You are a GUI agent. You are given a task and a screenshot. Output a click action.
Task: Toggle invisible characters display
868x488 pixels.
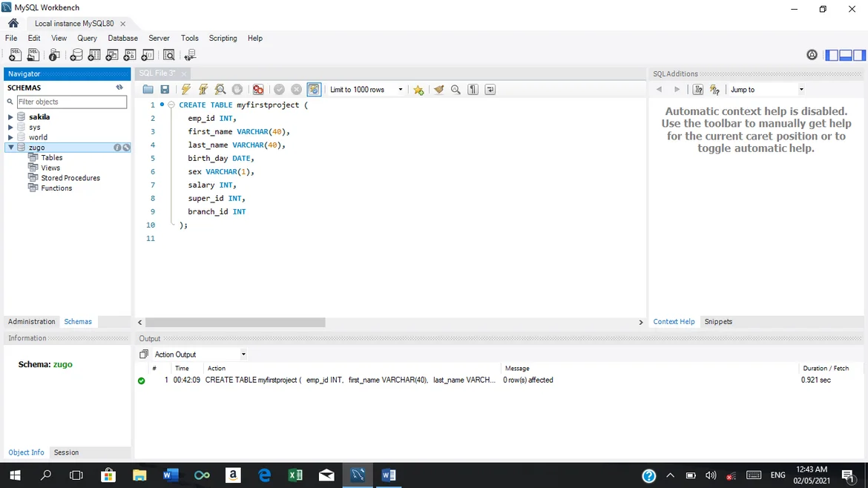click(473, 90)
